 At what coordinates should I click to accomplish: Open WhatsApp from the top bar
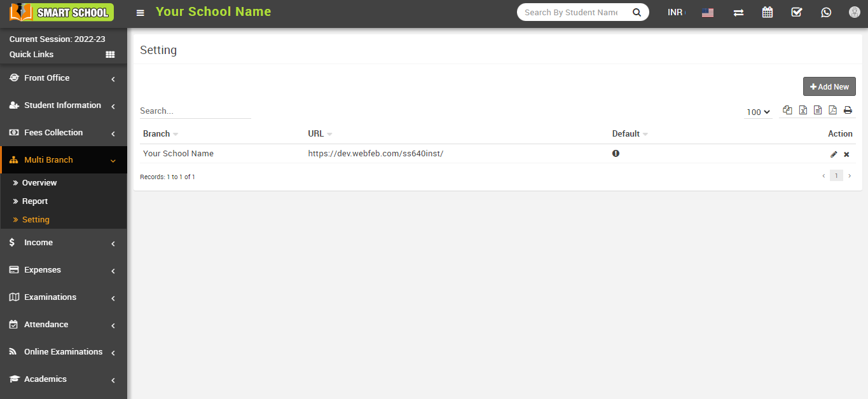(826, 13)
